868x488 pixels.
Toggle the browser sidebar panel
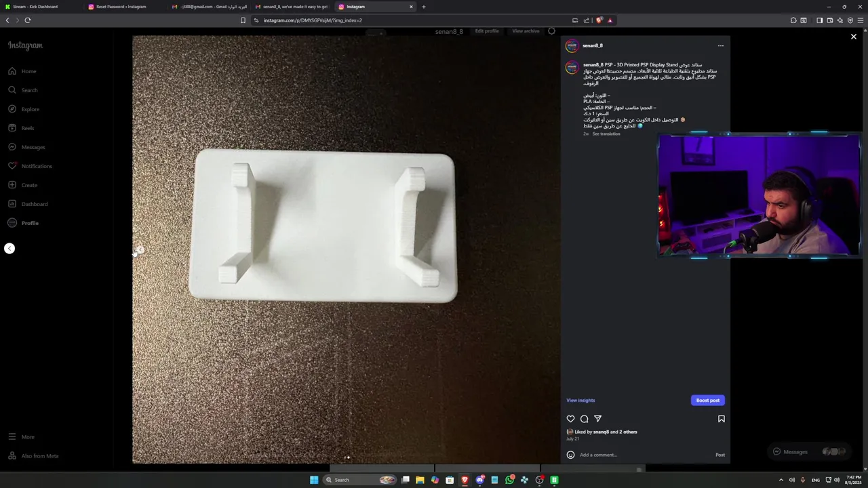pyautogui.click(x=819, y=20)
